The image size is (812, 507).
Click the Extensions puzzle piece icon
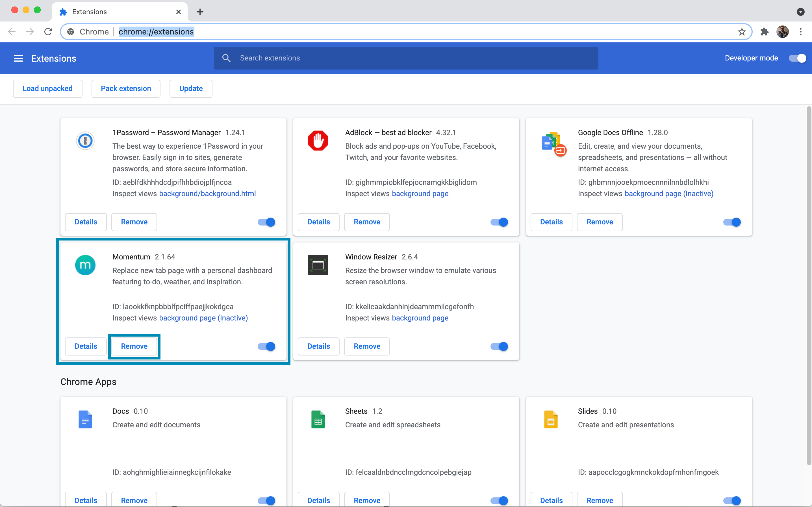click(765, 32)
